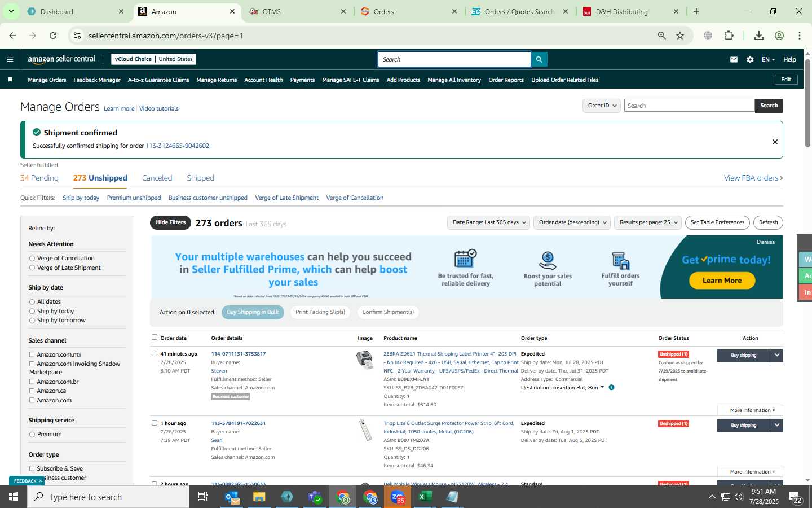Open Date Range Last 365 days dropdown
Image resolution: width=812 pixels, height=508 pixels.
488,222
